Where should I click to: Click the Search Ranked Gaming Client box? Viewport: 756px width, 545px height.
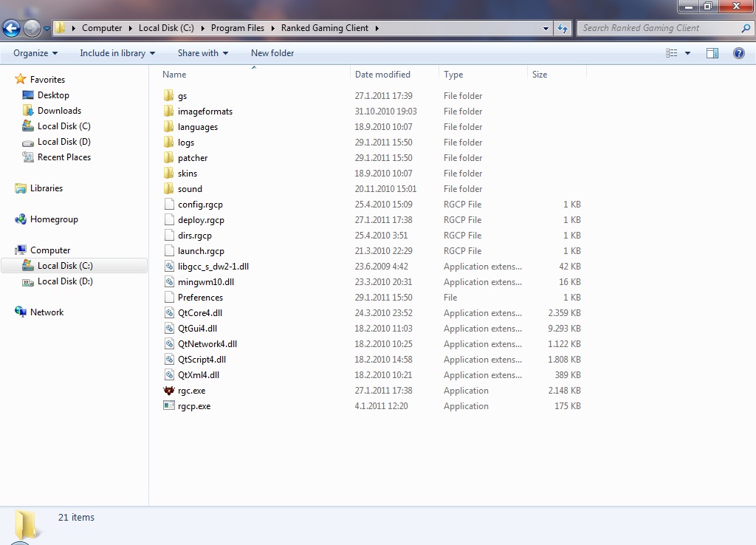(x=664, y=28)
